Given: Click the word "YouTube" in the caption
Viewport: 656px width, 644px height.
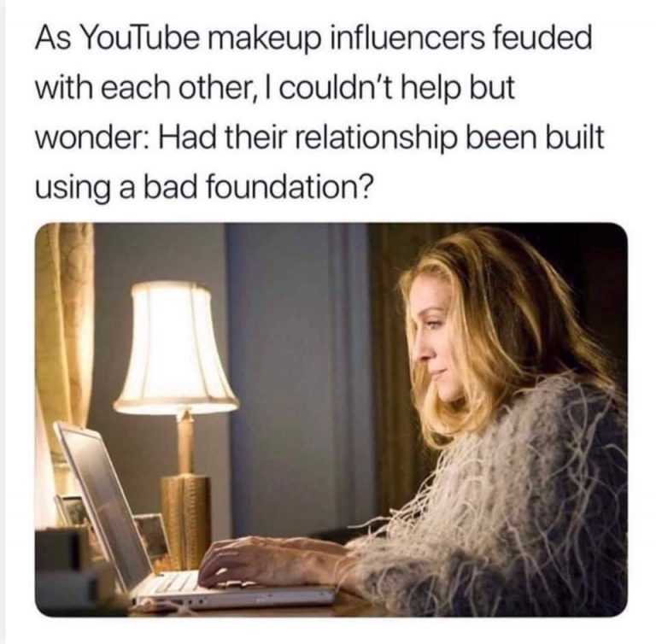Looking at the screenshot, I should (x=134, y=38).
